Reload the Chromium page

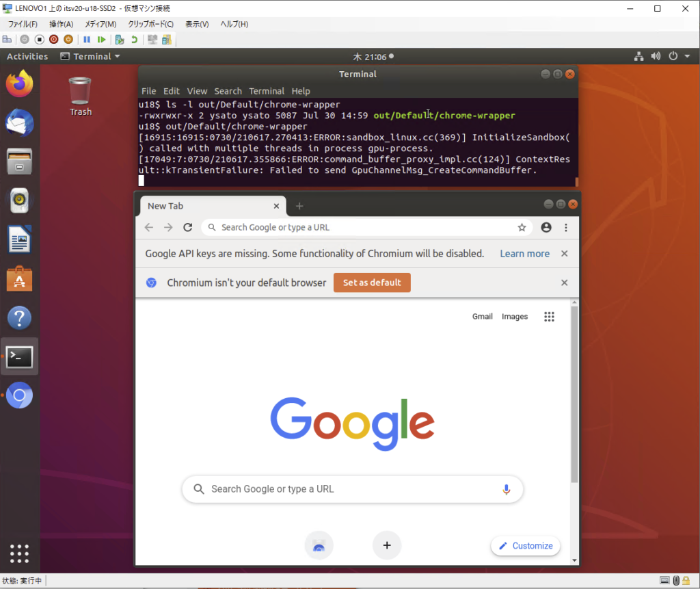(x=188, y=227)
